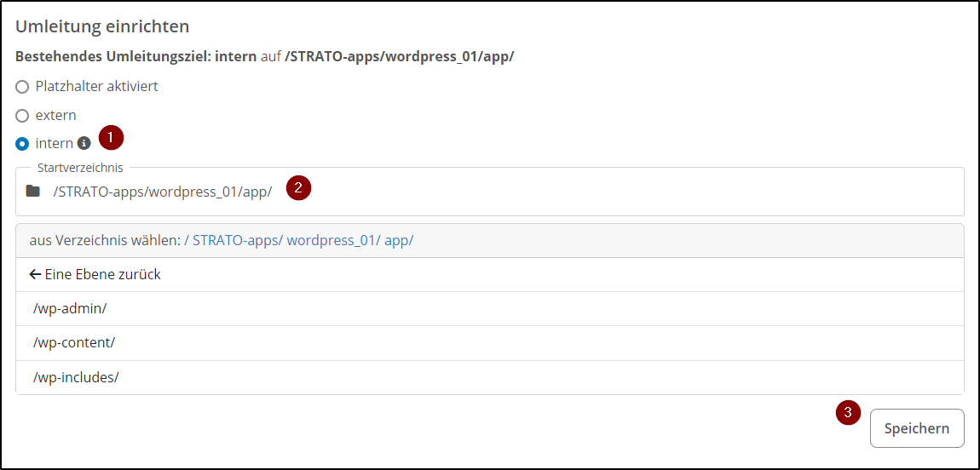The height and width of the screenshot is (470, 980).
Task: Click the folder icon in Startverzeichnis
Action: point(33,191)
